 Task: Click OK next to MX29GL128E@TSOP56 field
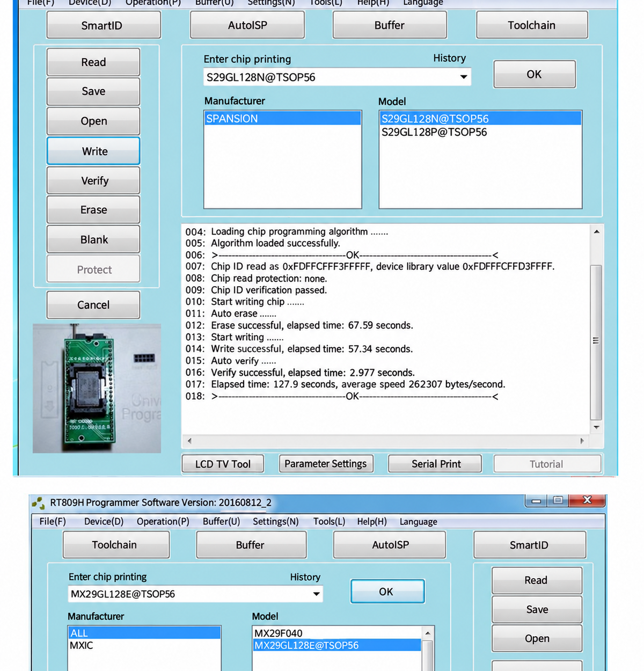tap(387, 592)
